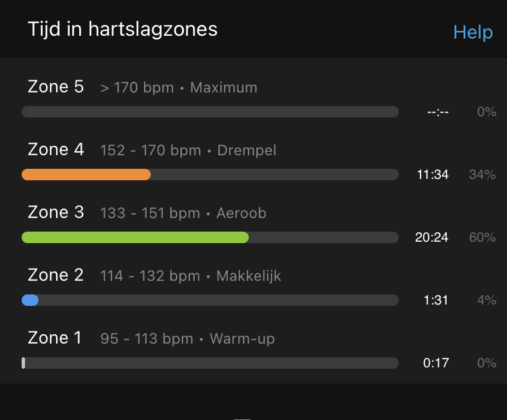Select the Zone 4 label
The height and width of the screenshot is (420, 507).
pyautogui.click(x=55, y=149)
